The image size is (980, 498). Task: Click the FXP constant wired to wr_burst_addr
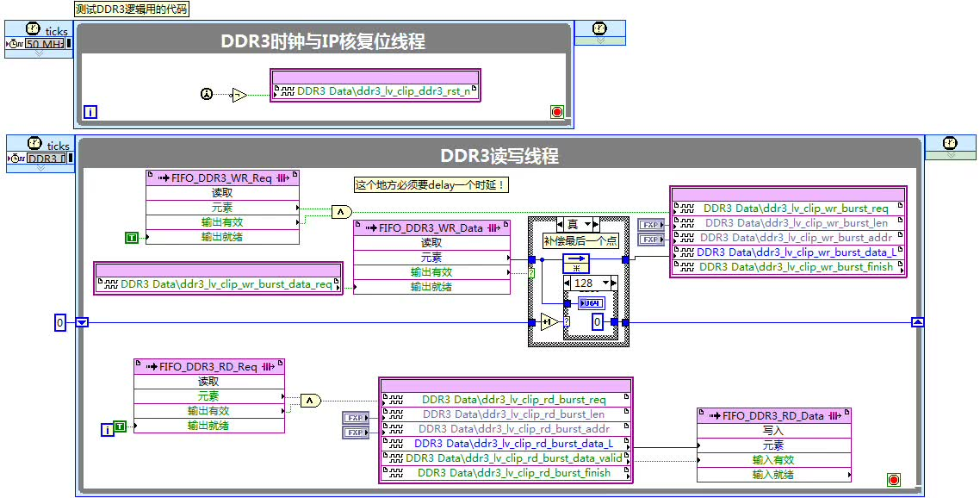tap(651, 239)
